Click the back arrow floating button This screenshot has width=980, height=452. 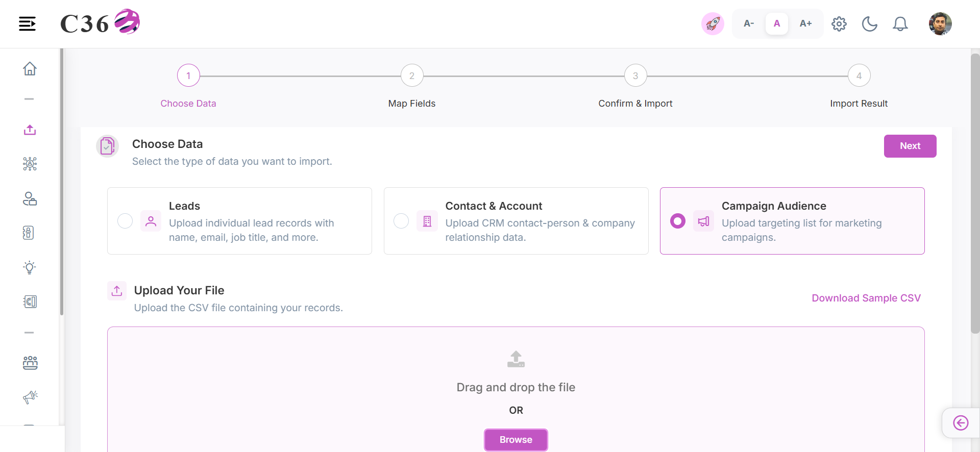click(x=961, y=423)
